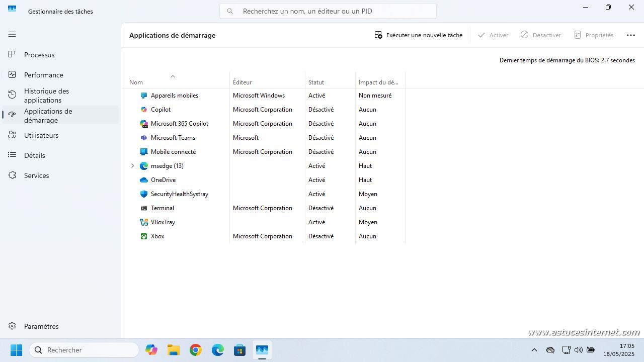Click the 'Microsoft Teams' row name

[173, 138]
